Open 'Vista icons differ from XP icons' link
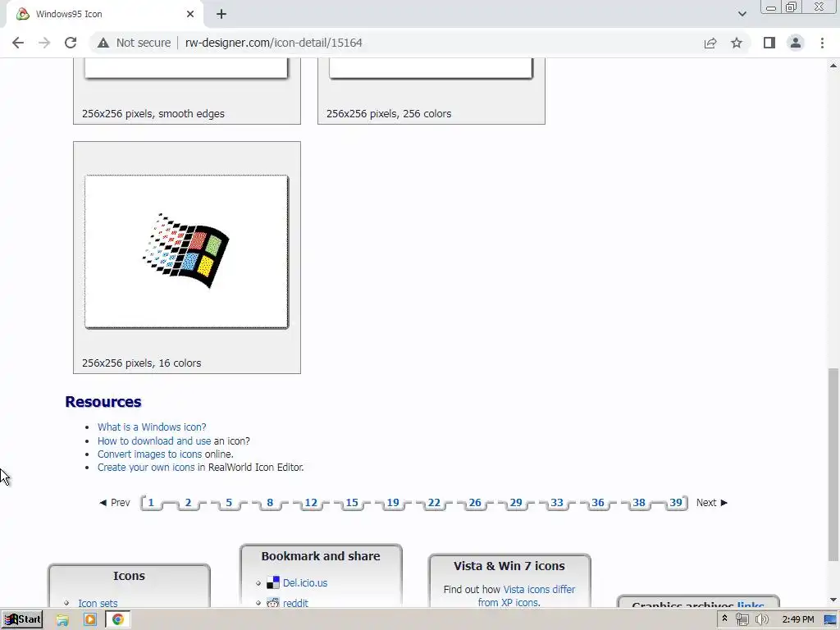The height and width of the screenshot is (630, 840). (527, 596)
